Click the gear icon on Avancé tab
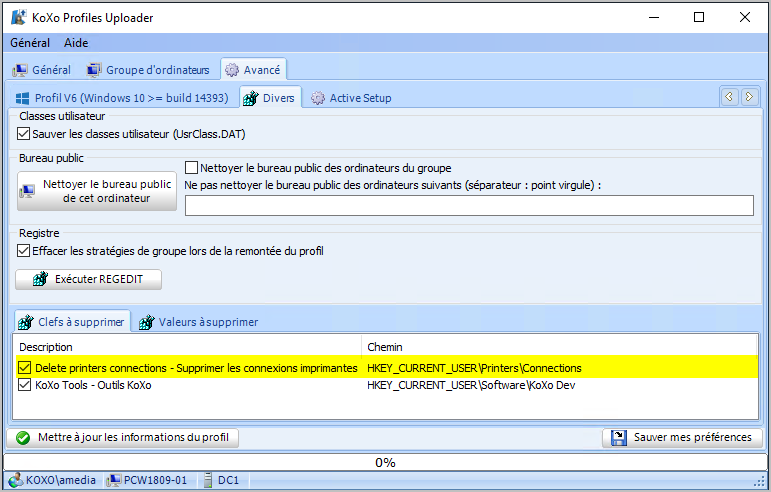 [232, 70]
